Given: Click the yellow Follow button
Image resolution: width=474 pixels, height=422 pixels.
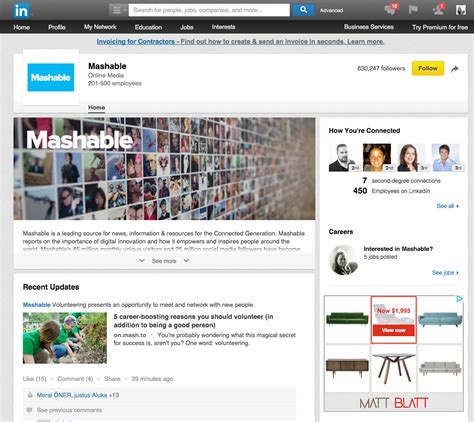Looking at the screenshot, I should pos(428,68).
